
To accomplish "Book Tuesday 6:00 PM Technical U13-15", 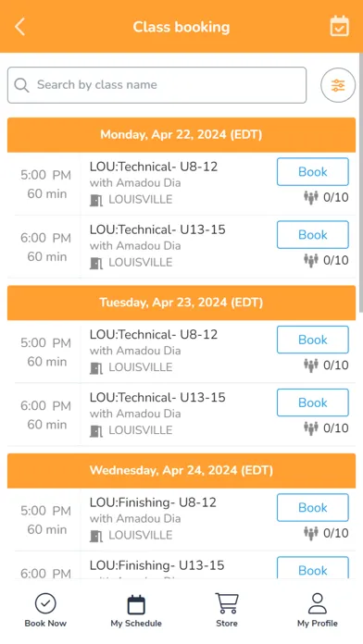I will click(313, 402).
